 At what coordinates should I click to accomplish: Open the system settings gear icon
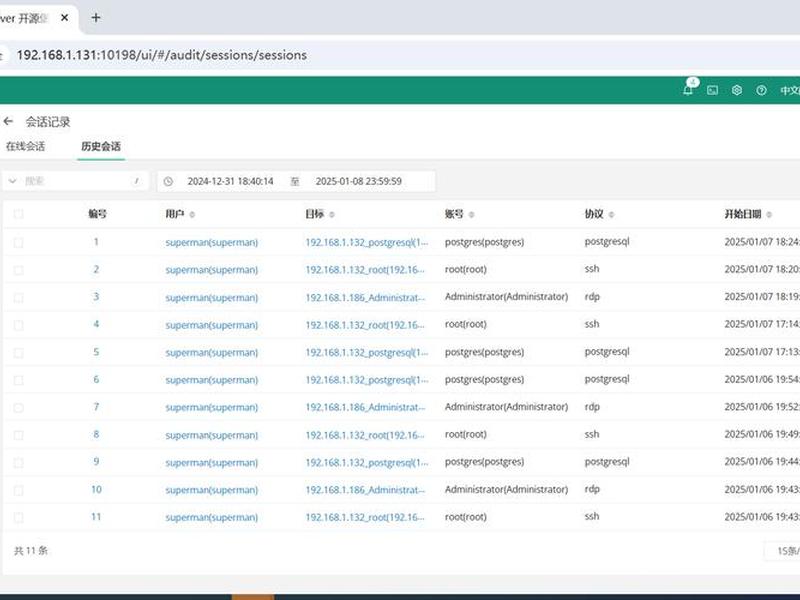737,90
